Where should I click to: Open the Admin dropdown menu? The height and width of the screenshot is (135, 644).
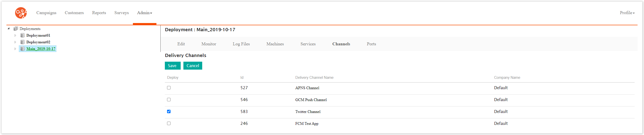145,13
